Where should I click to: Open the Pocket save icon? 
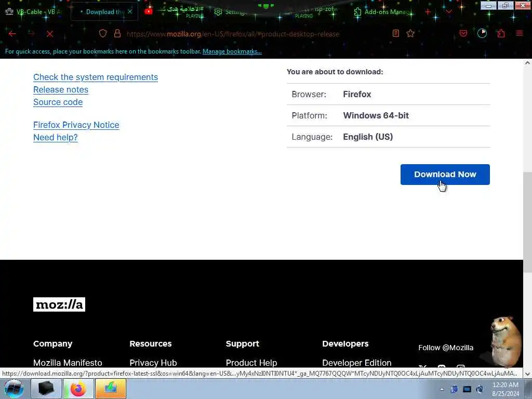pos(463,33)
